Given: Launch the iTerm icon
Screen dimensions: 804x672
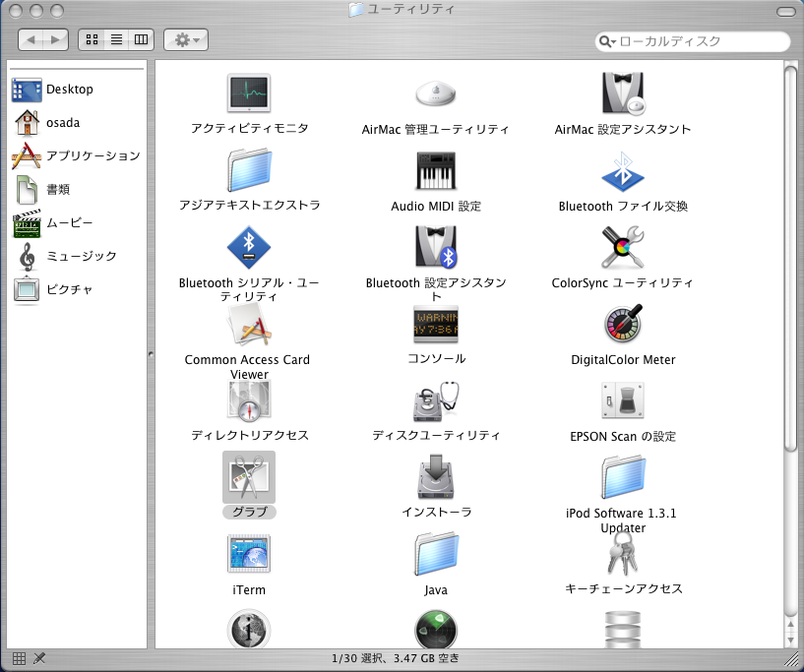Looking at the screenshot, I should pos(249,554).
